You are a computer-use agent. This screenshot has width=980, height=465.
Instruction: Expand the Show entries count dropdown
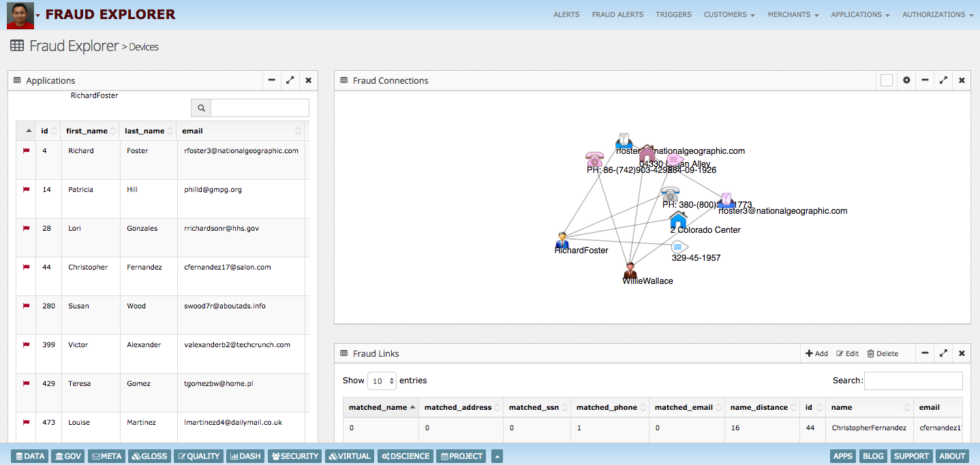click(382, 381)
